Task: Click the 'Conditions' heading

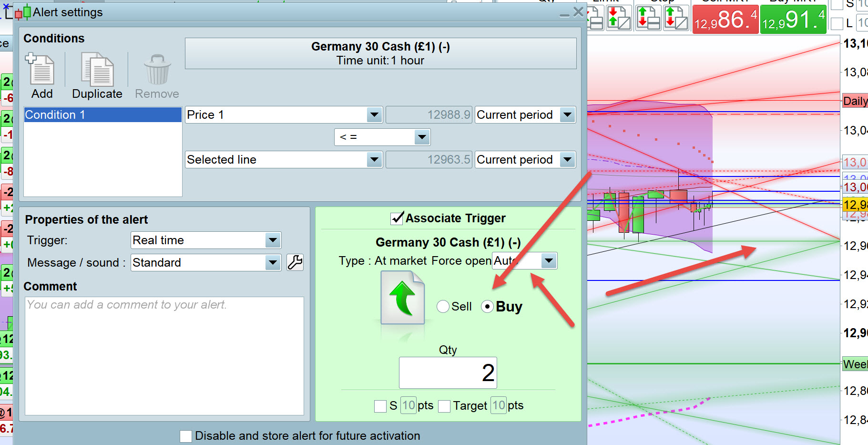Action: coord(54,38)
